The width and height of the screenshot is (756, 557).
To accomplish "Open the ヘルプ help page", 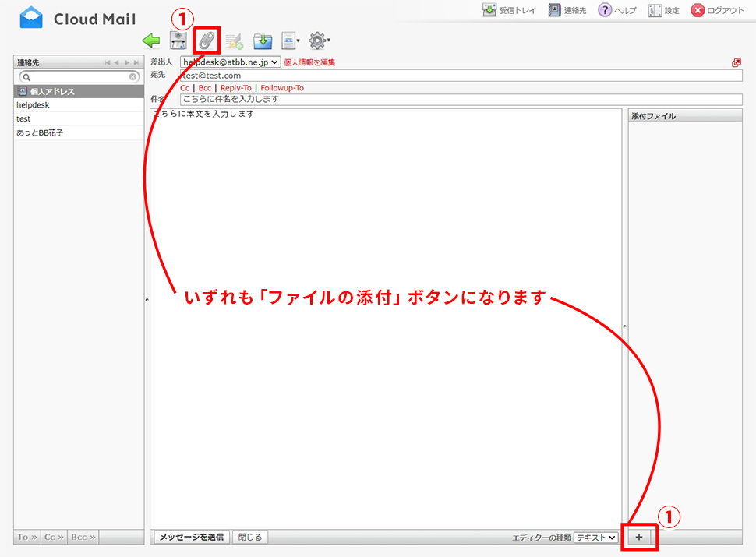I will (617, 11).
